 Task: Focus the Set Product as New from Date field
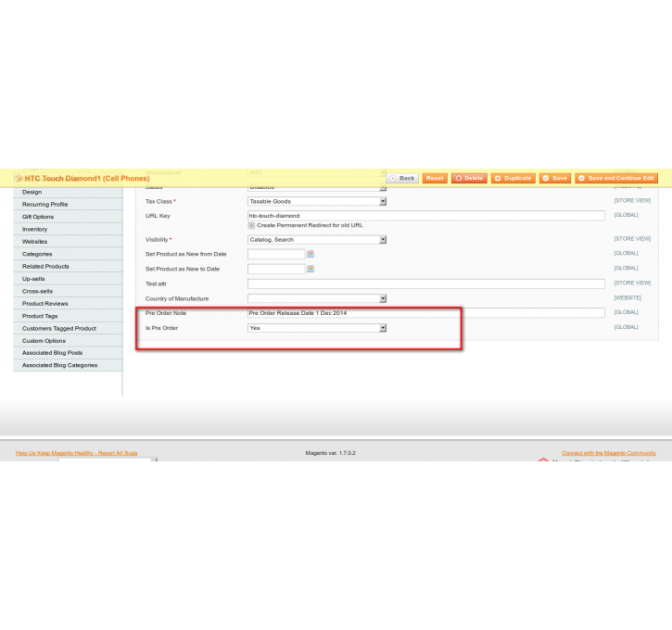(x=276, y=254)
